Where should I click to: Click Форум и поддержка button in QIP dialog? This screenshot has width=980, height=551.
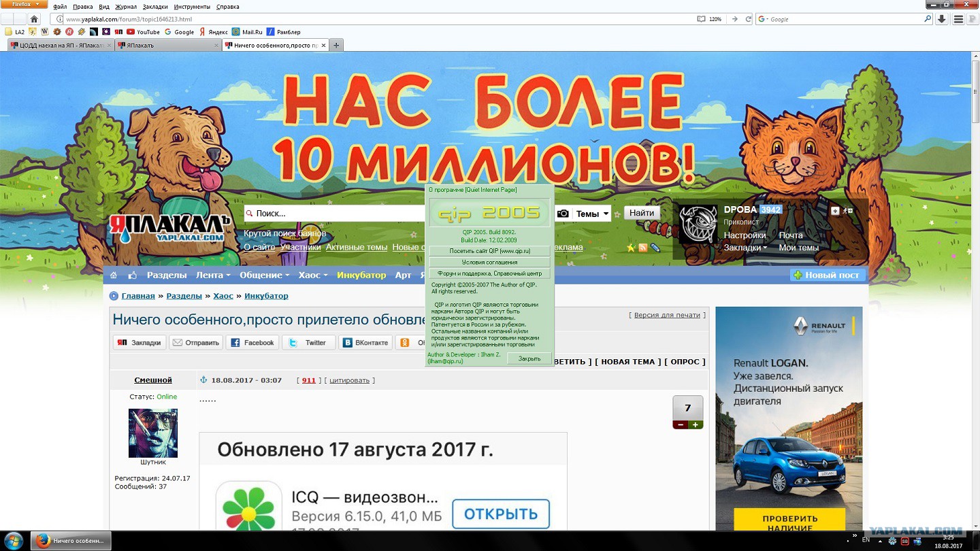(x=490, y=273)
